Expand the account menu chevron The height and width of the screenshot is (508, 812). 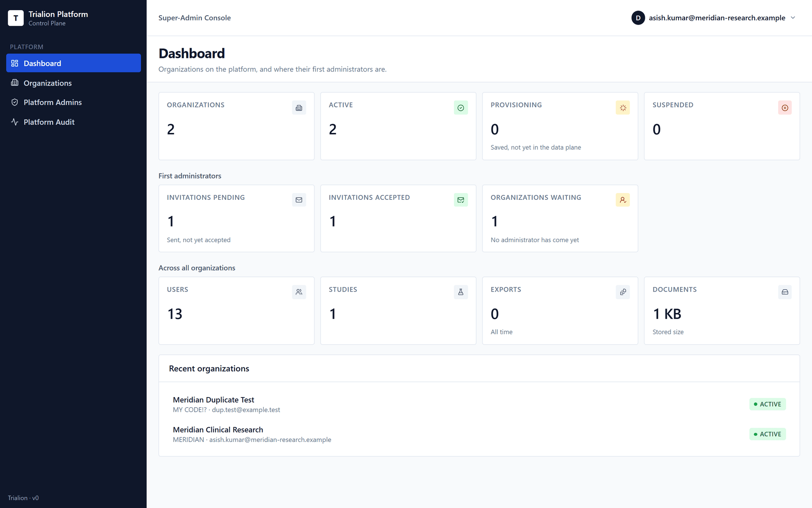tap(793, 18)
